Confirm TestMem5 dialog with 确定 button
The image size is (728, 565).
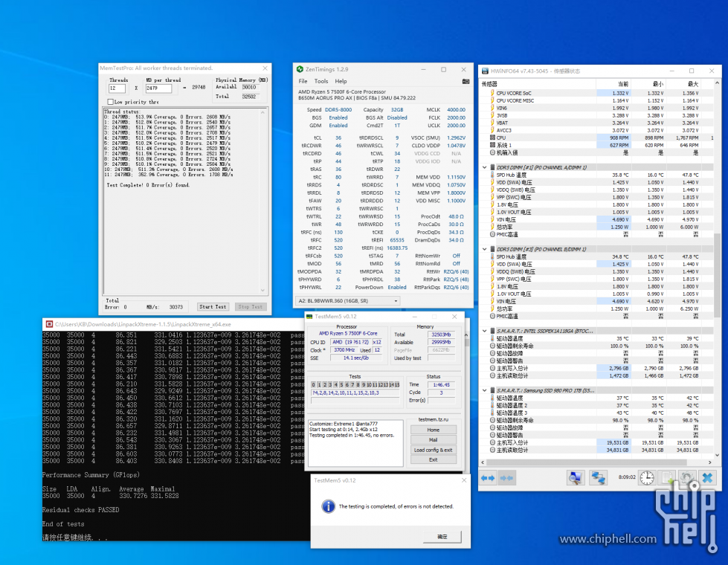442,537
